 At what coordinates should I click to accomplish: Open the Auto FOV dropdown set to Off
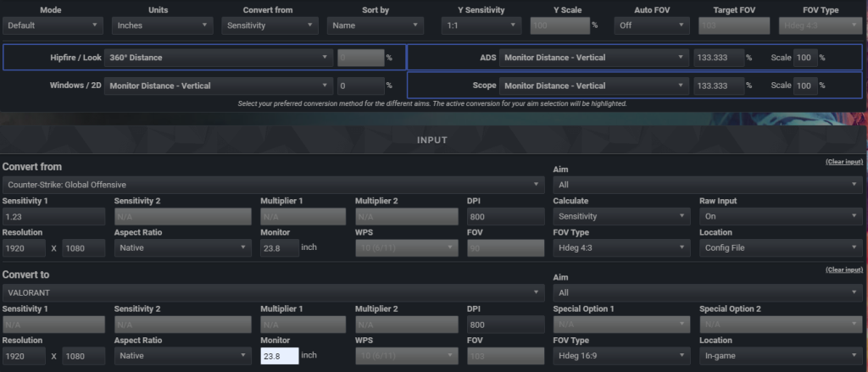pyautogui.click(x=652, y=25)
